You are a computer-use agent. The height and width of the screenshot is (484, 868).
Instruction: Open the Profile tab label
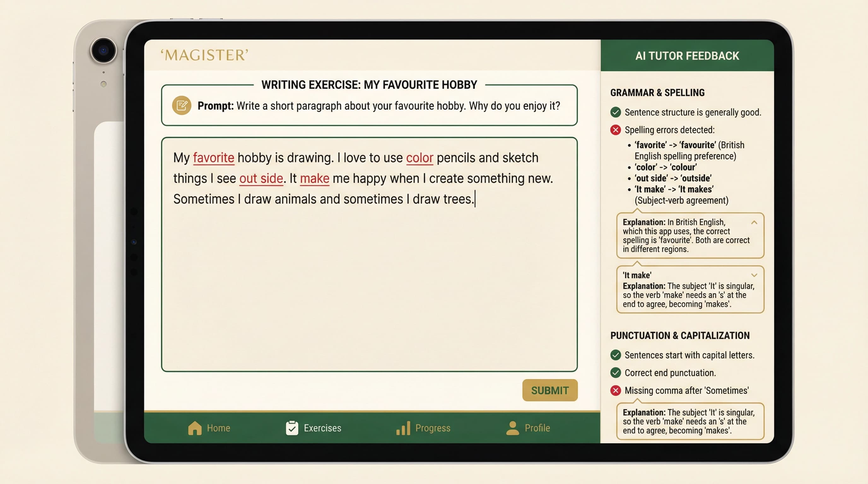coord(537,428)
